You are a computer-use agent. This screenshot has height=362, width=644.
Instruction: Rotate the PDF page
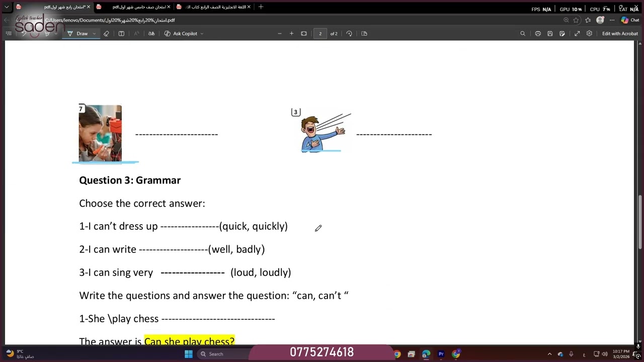tap(349, 34)
